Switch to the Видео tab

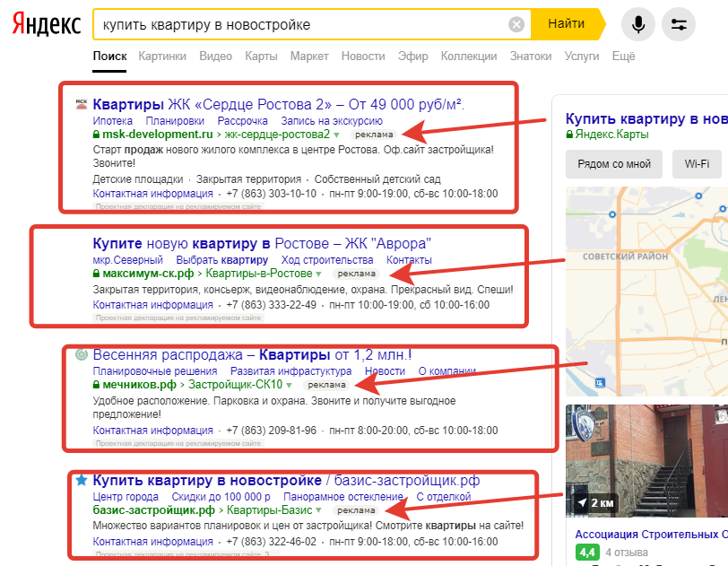[x=215, y=57]
